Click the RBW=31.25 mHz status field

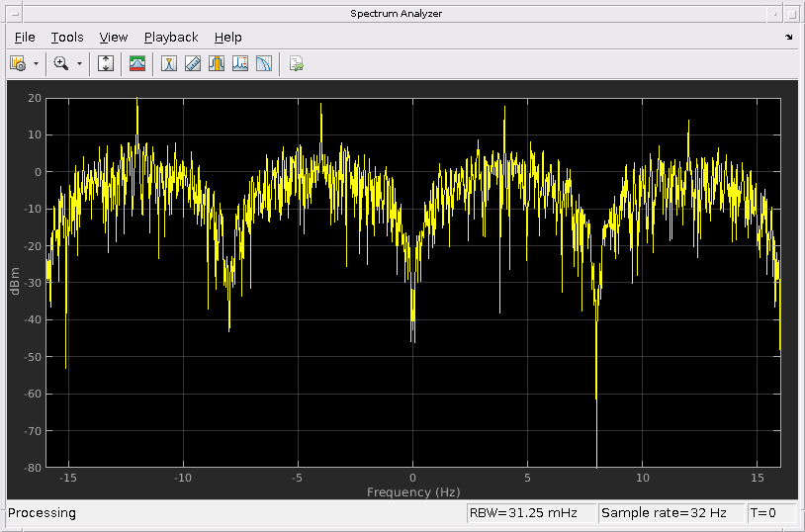[x=531, y=512]
